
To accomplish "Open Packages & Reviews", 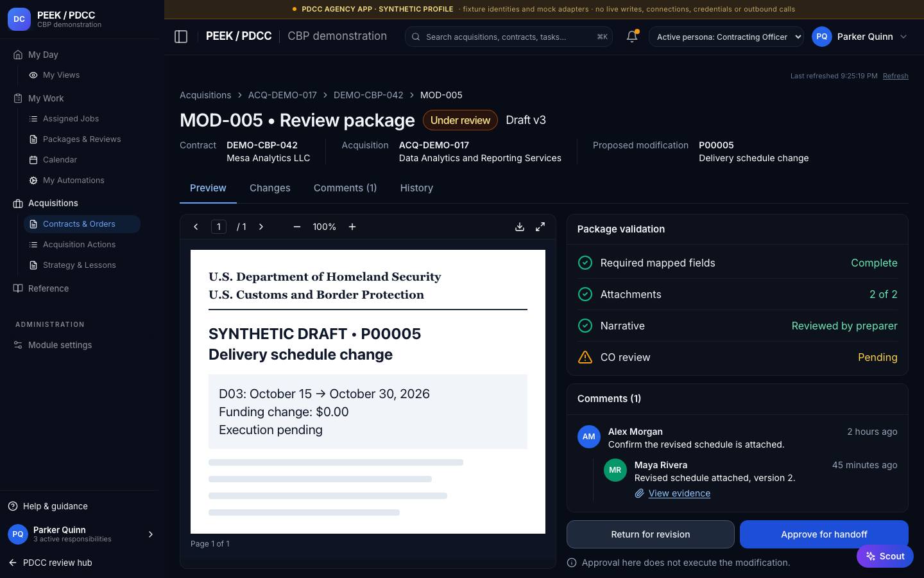I will point(82,139).
